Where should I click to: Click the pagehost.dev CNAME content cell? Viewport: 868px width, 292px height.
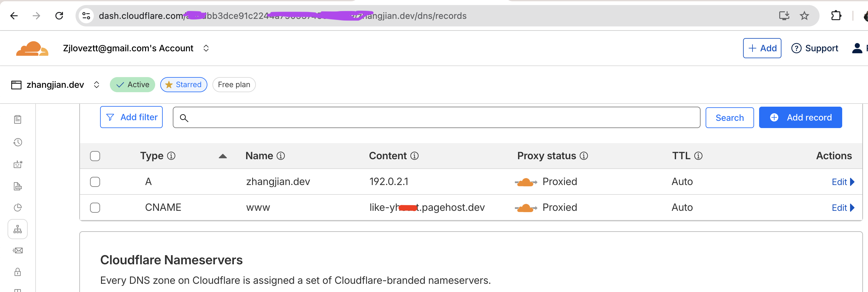pos(427,207)
